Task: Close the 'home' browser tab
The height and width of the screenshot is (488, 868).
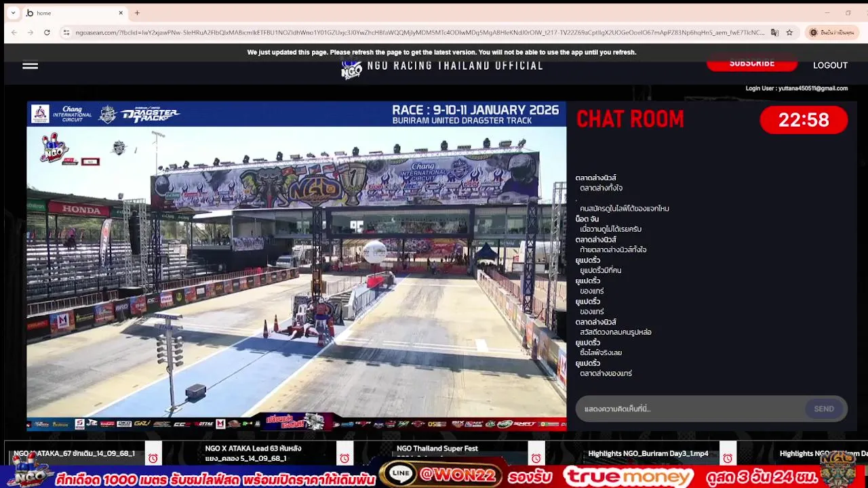Action: coord(121,13)
